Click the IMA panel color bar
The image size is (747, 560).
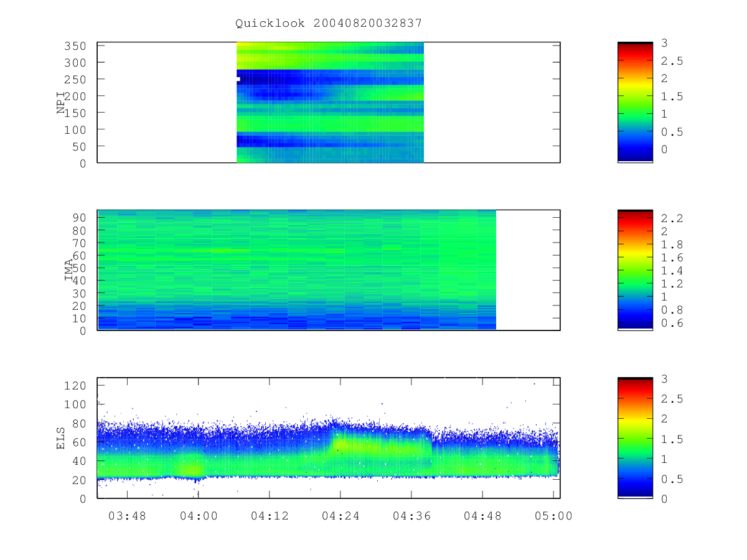tap(635, 270)
